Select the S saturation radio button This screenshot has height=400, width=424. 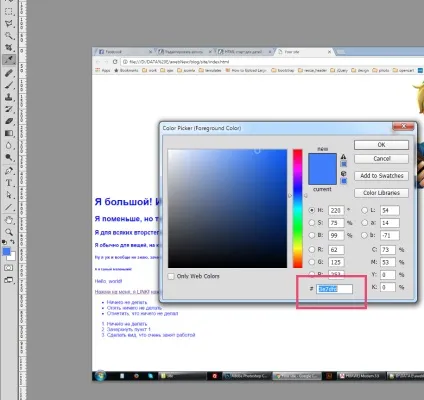click(x=312, y=223)
